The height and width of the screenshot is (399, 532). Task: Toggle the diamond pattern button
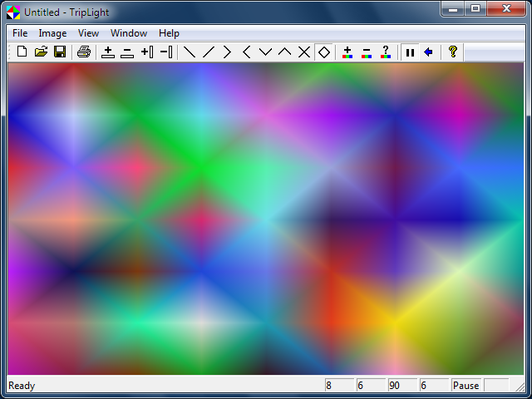324,52
